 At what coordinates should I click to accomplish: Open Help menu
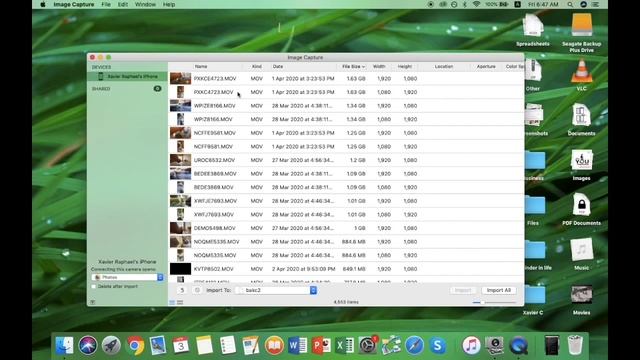tap(169, 4)
